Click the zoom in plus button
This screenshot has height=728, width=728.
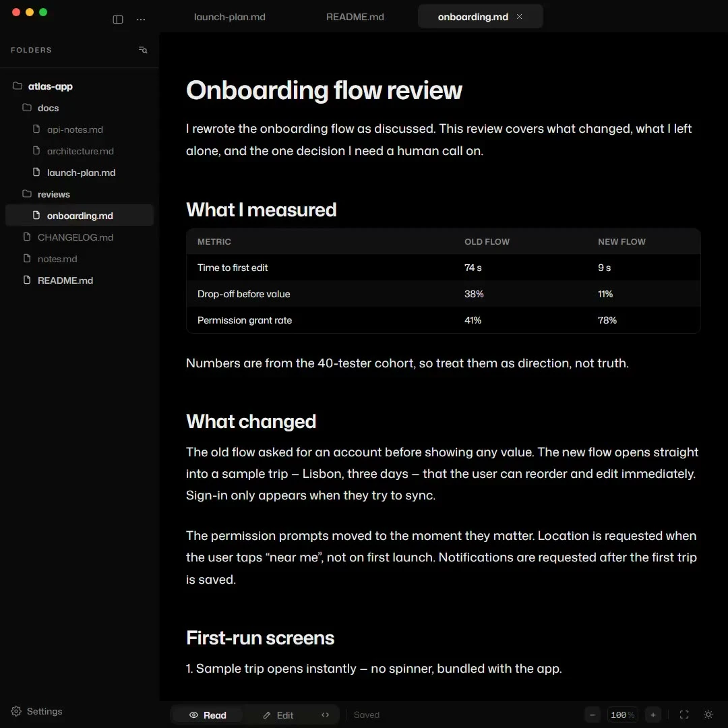coord(653,715)
